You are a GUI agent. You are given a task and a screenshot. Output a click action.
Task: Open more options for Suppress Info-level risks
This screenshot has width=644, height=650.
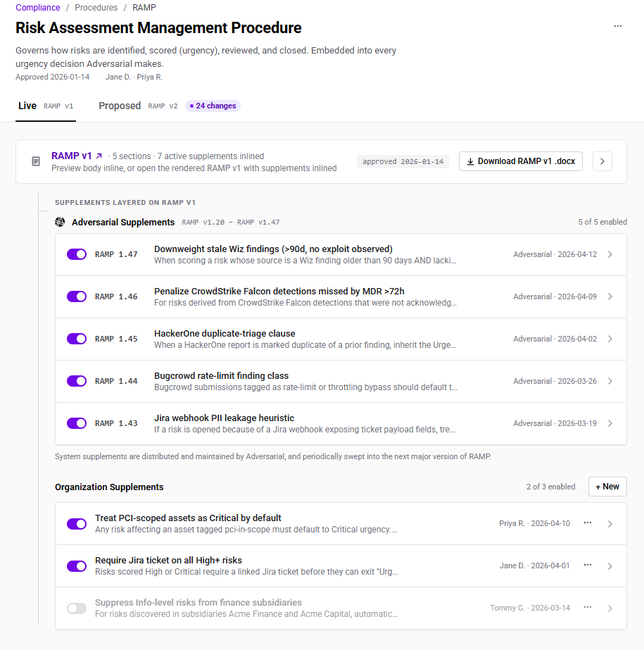pos(587,607)
